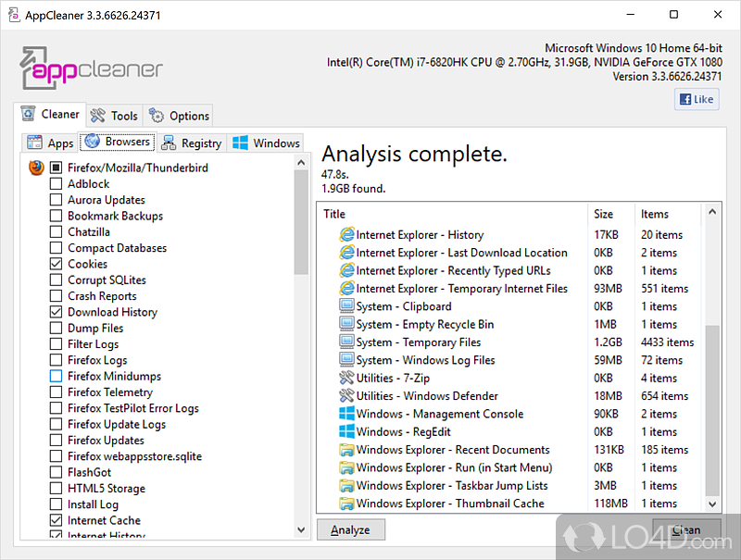Uncheck the Cookies checkbox
Screen dimensions: 741x560
coord(57,264)
